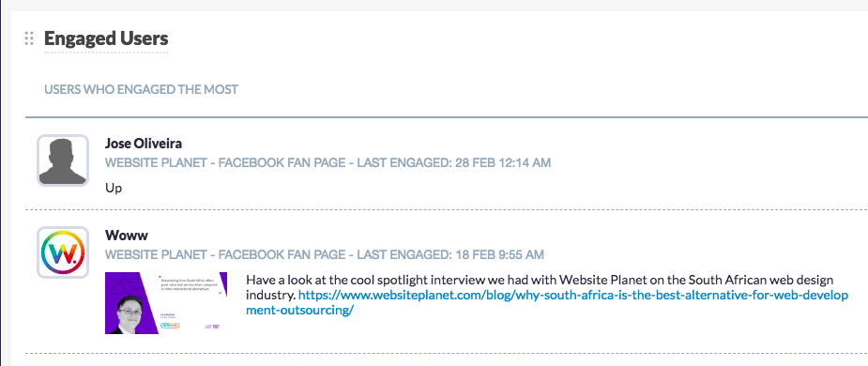Click 'Website Planet - Facebook Fan Page' under Woww
The width and height of the screenshot is (868, 366).
click(x=226, y=254)
